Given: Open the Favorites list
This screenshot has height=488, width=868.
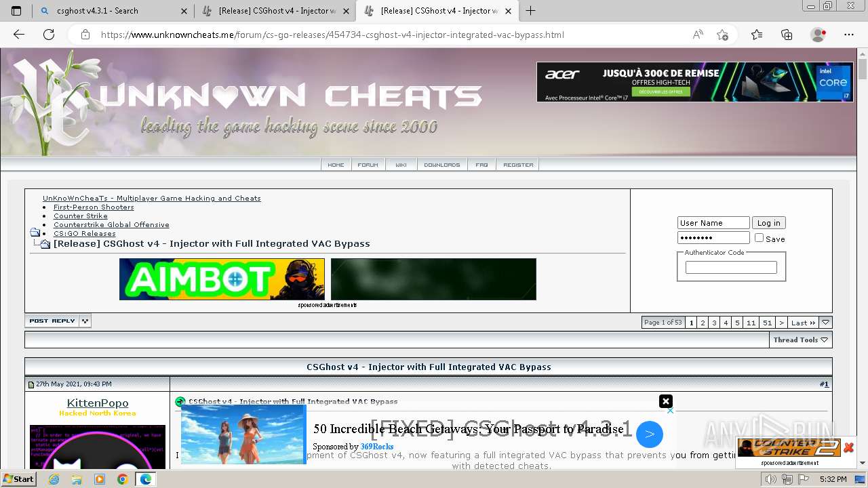Looking at the screenshot, I should [757, 35].
